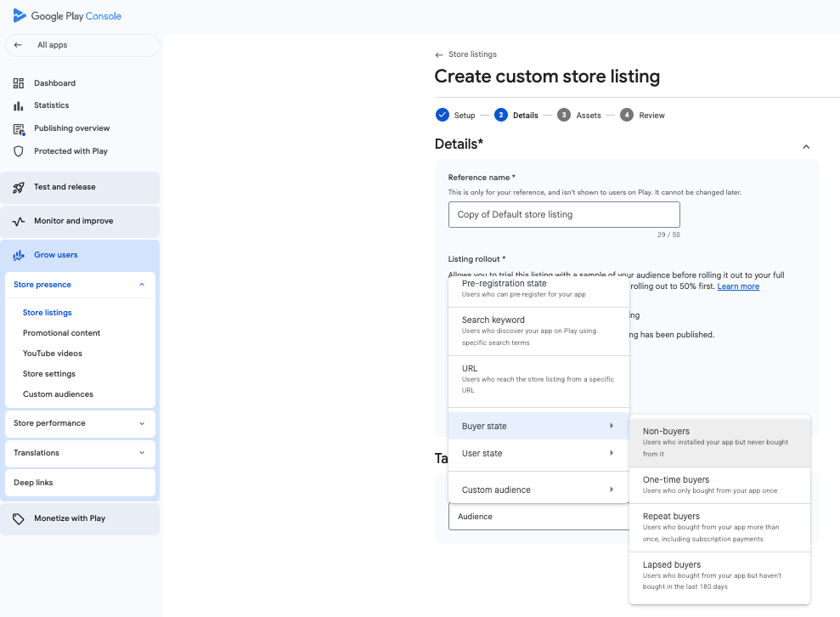The height and width of the screenshot is (617, 840).
Task: Open Store listings in sidebar
Action: (48, 313)
